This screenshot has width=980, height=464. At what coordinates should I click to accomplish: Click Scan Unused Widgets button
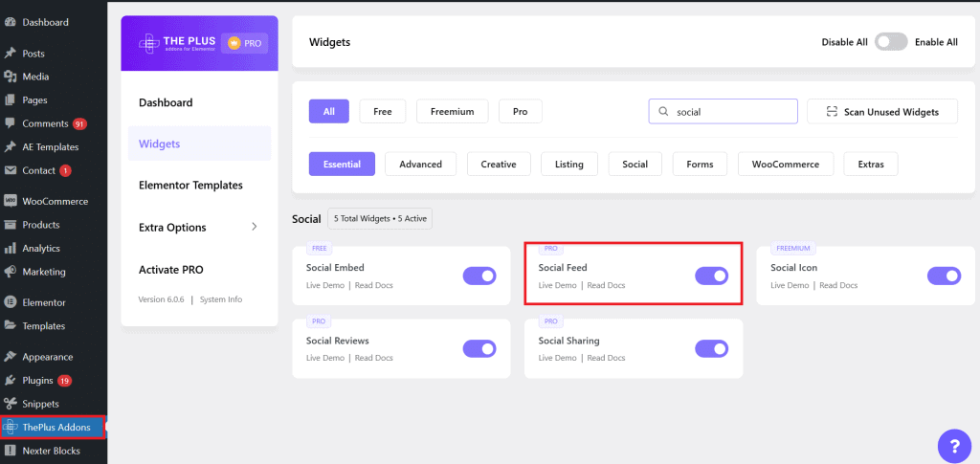tap(880, 112)
